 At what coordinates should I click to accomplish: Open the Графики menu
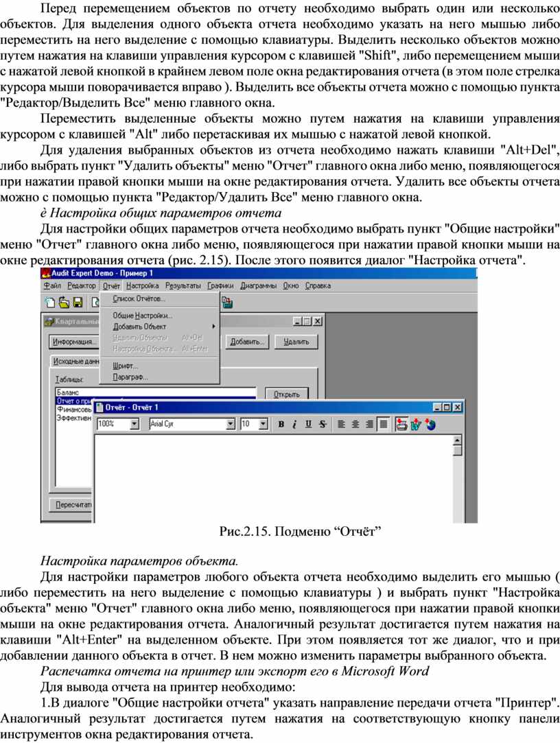pos(220,285)
